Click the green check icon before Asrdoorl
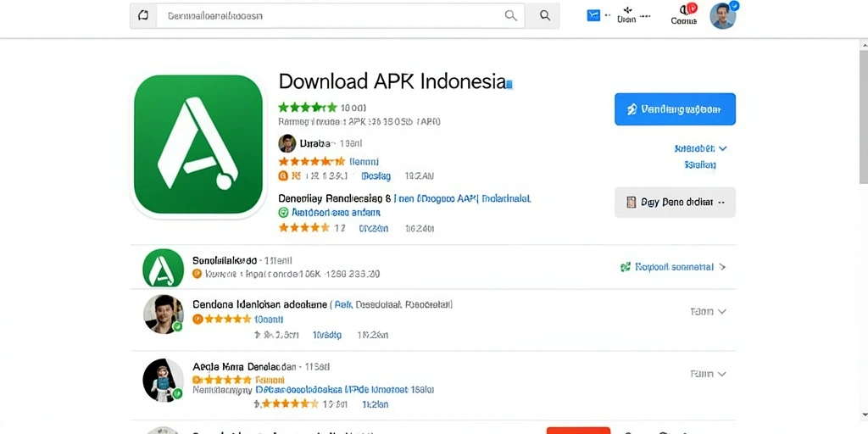This screenshot has height=434, width=868. (283, 212)
